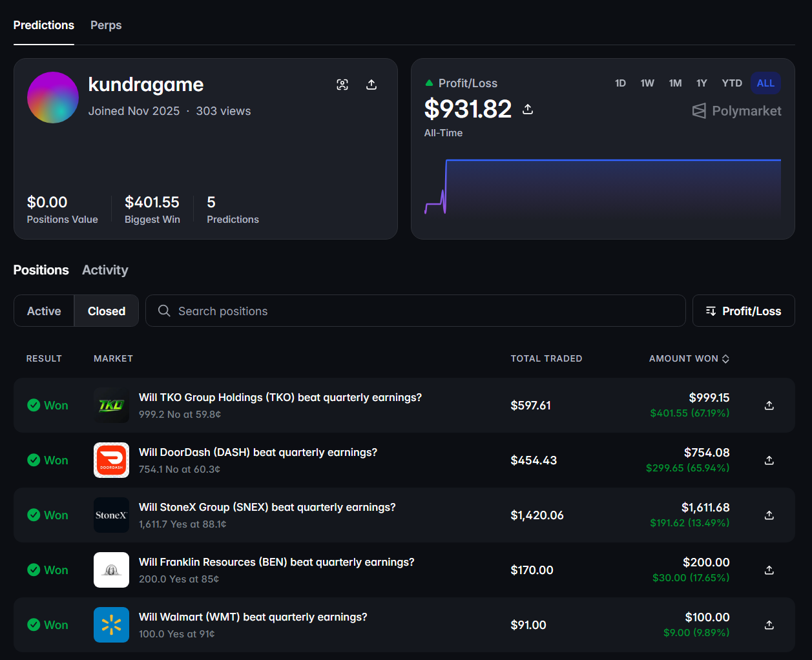Click the $30.00 (17.65%) profit text
Viewport: 812px width, 660px height.
pyautogui.click(x=691, y=578)
